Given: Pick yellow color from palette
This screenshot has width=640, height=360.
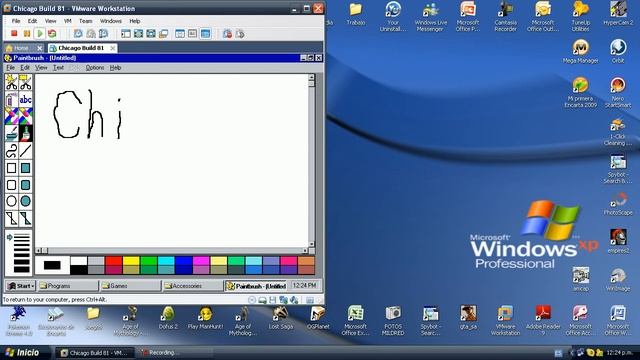Looking at the screenshot, I should [131, 261].
